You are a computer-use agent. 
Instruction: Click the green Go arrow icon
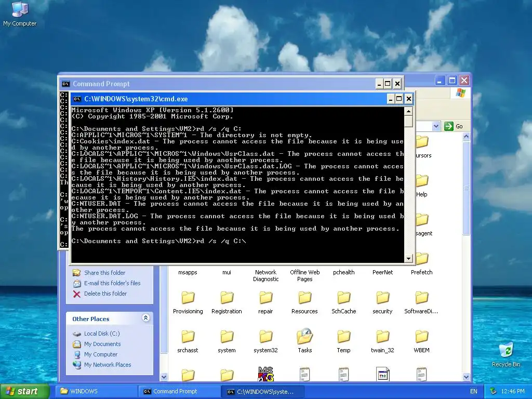[x=448, y=126]
